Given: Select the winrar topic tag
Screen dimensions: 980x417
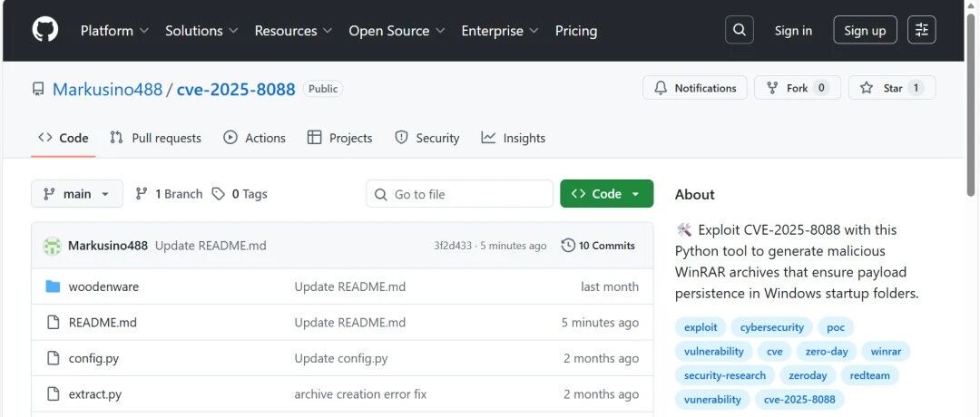Looking at the screenshot, I should pyautogui.click(x=886, y=351).
